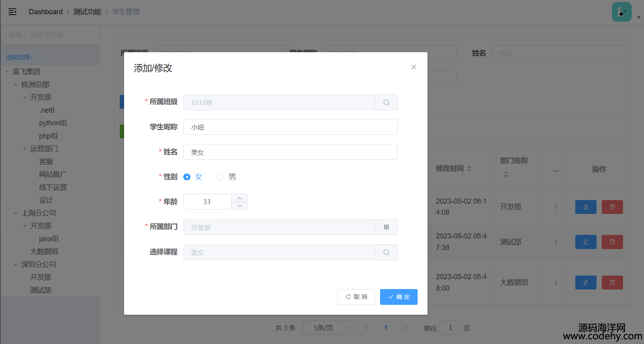Select the 男 gender radio button
The height and width of the screenshot is (344, 644).
click(220, 177)
